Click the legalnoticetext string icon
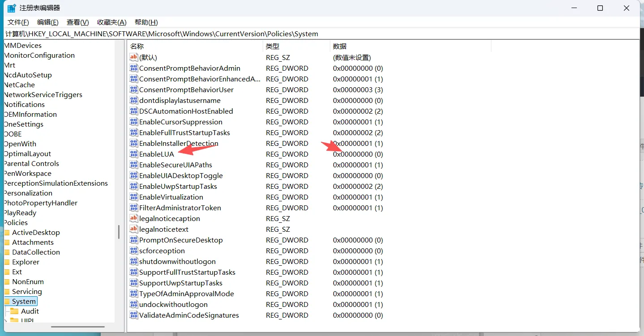 (133, 229)
